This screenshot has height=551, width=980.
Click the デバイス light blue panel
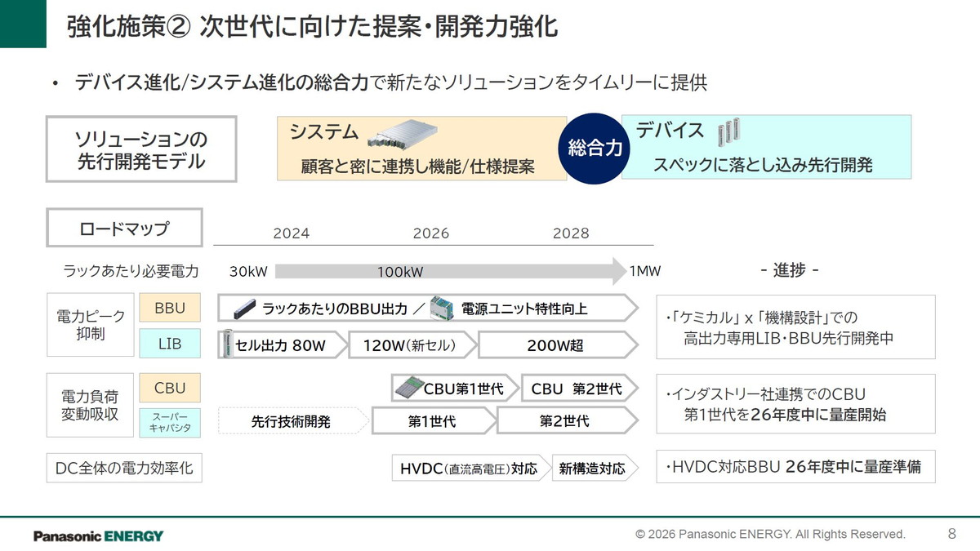pyautogui.click(x=766, y=147)
